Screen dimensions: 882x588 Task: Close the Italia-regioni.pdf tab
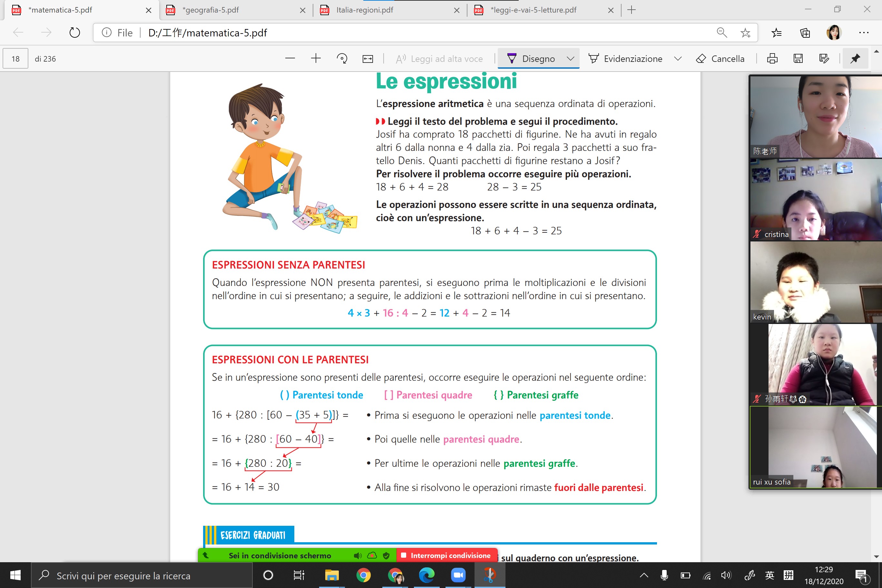click(x=456, y=10)
